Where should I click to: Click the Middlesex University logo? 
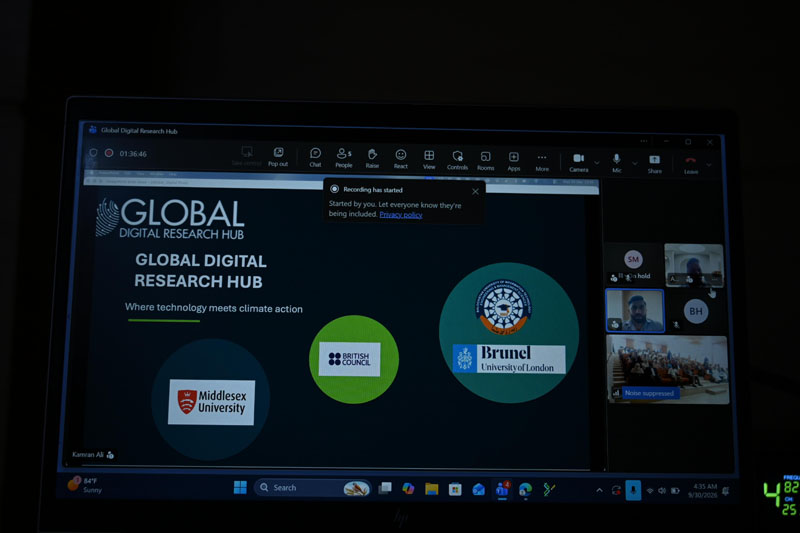(211, 402)
